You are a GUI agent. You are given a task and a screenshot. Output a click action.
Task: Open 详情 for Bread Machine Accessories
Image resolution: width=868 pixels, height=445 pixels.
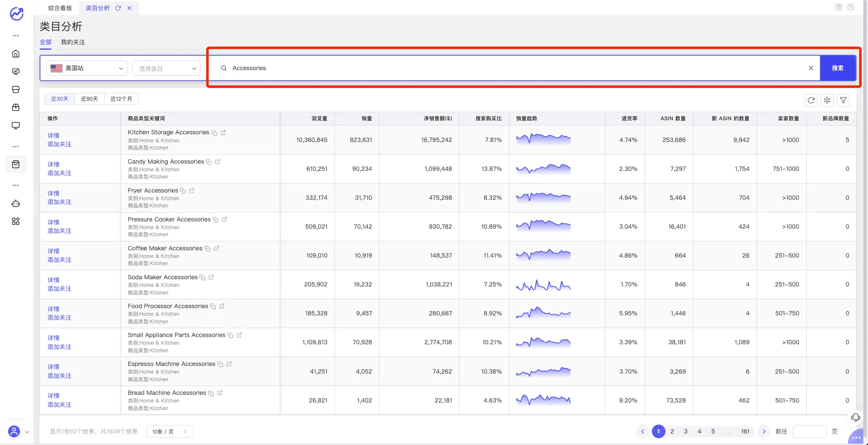click(x=53, y=396)
